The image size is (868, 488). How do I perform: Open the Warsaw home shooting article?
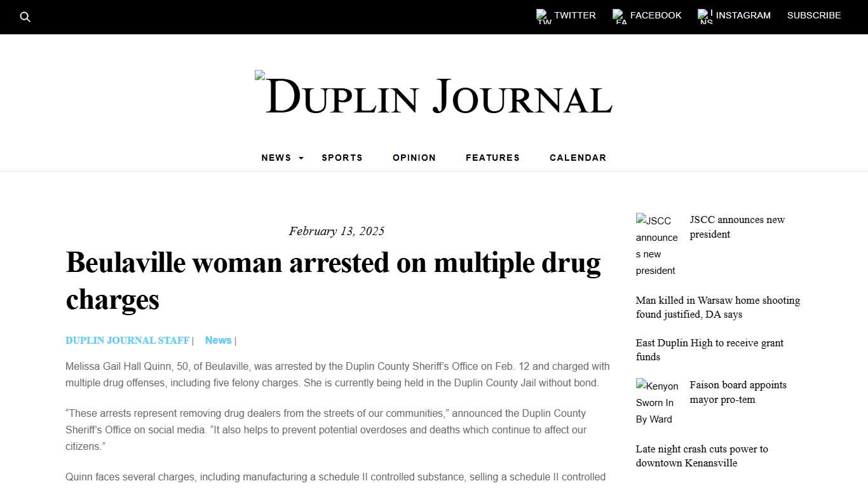pos(718,307)
